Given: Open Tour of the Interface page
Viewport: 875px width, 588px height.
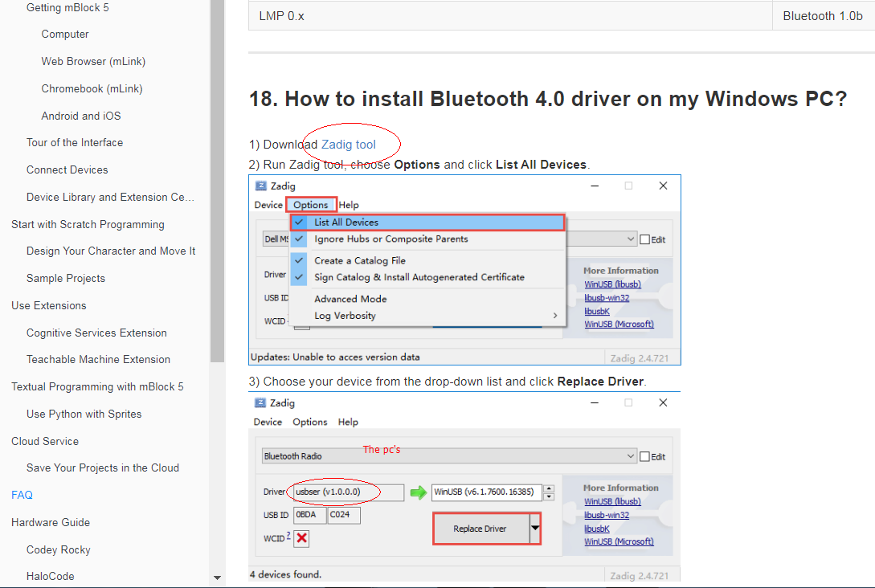Looking at the screenshot, I should [75, 143].
